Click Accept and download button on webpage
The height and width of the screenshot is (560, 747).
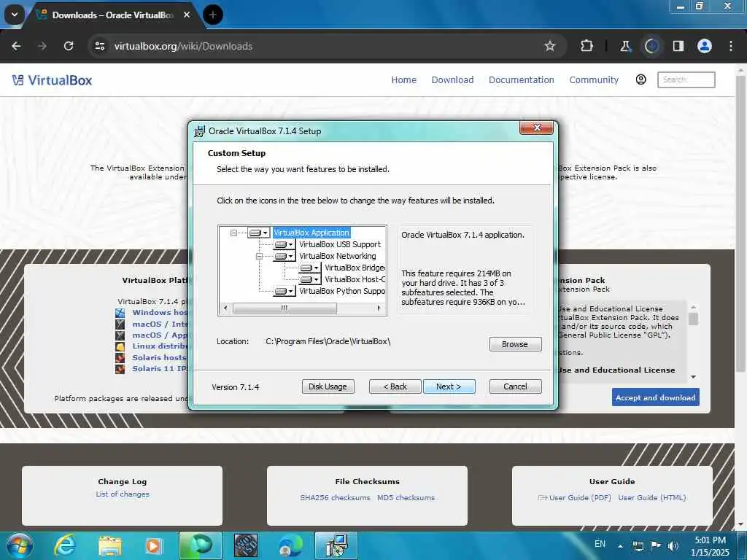coord(656,397)
